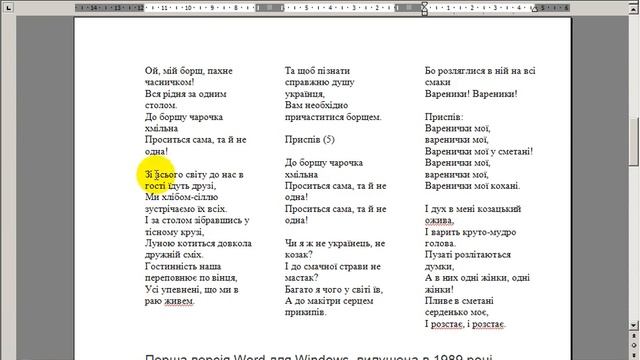The image size is (640, 360).
Task: Click the word 'часничком!'
Action: pos(169,82)
